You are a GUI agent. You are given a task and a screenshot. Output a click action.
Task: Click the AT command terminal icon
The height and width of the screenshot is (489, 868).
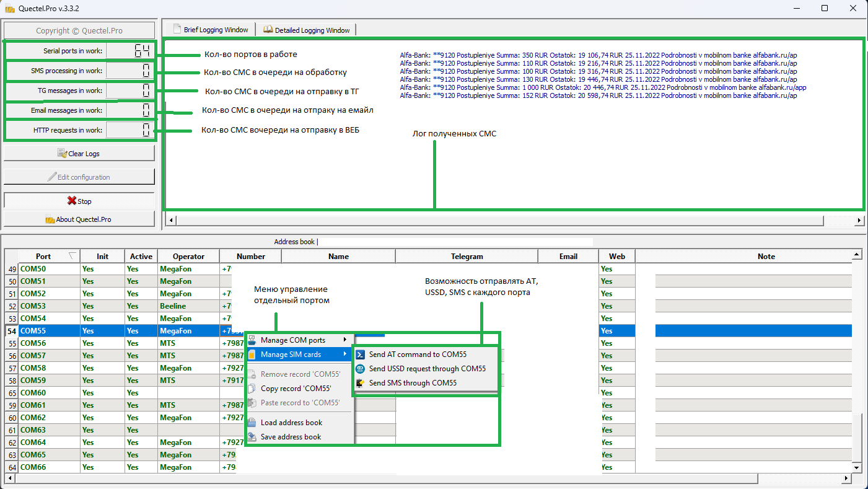coord(360,355)
